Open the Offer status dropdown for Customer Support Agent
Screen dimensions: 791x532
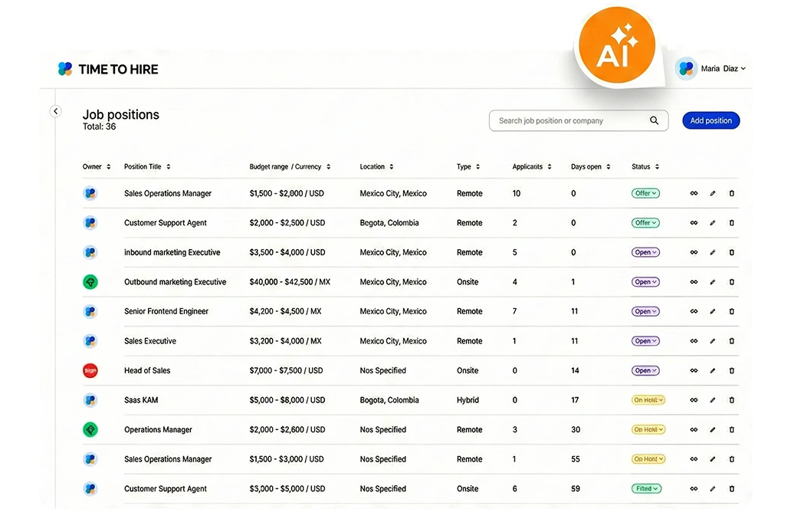point(645,222)
